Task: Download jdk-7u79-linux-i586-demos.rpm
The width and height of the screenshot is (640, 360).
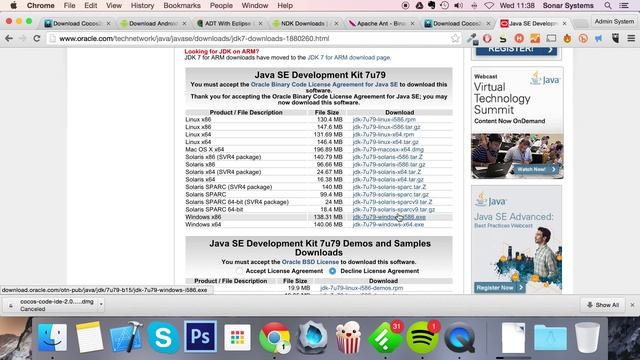Action: pos(362,288)
